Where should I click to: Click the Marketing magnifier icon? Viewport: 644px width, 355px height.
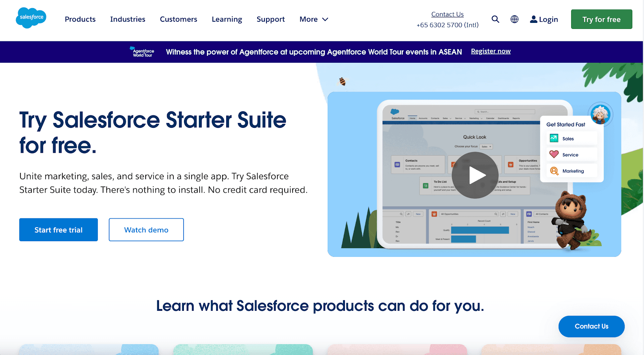point(554,171)
